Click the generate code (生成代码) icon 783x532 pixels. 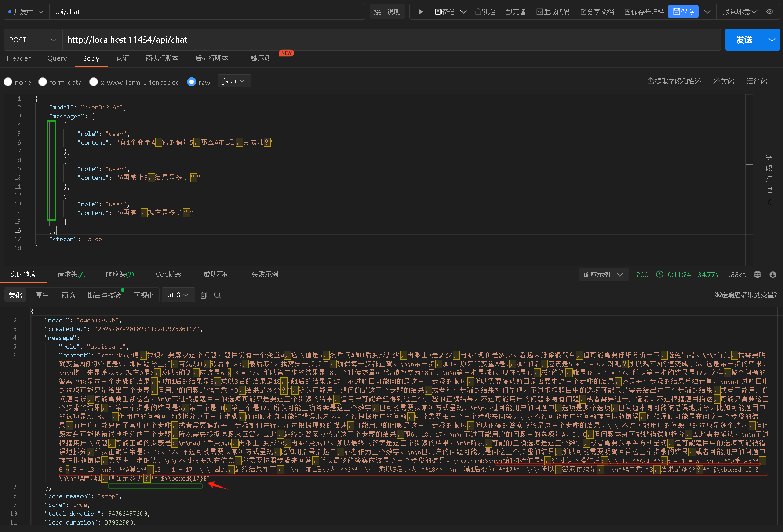click(539, 12)
